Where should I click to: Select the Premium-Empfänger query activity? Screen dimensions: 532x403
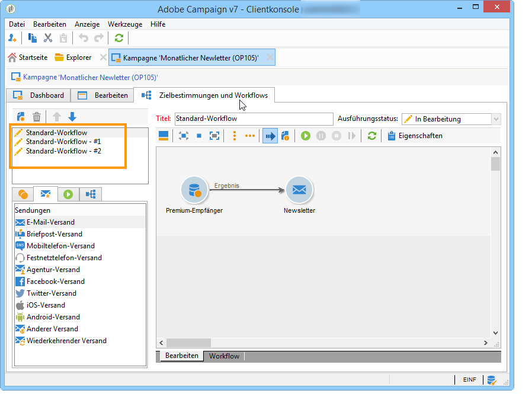click(x=194, y=190)
